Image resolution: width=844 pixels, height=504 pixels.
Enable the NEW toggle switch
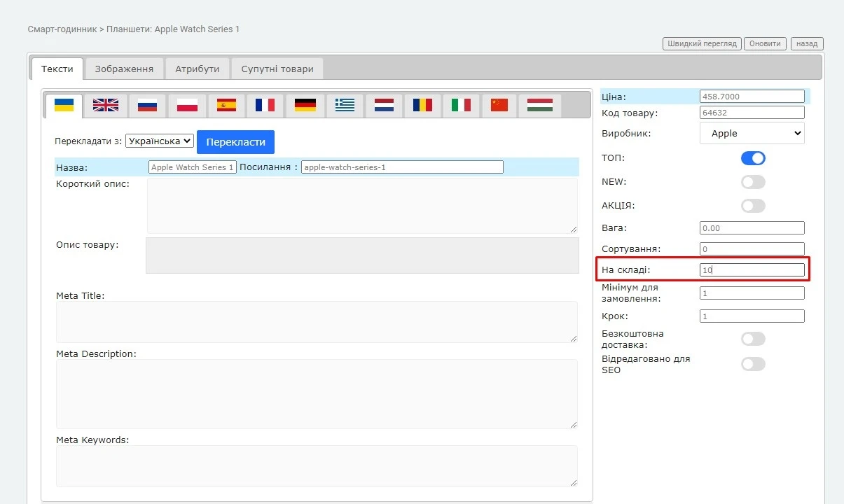pos(753,182)
